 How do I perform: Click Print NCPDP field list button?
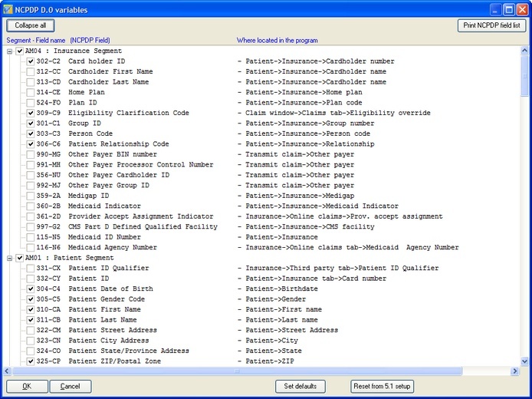click(491, 25)
